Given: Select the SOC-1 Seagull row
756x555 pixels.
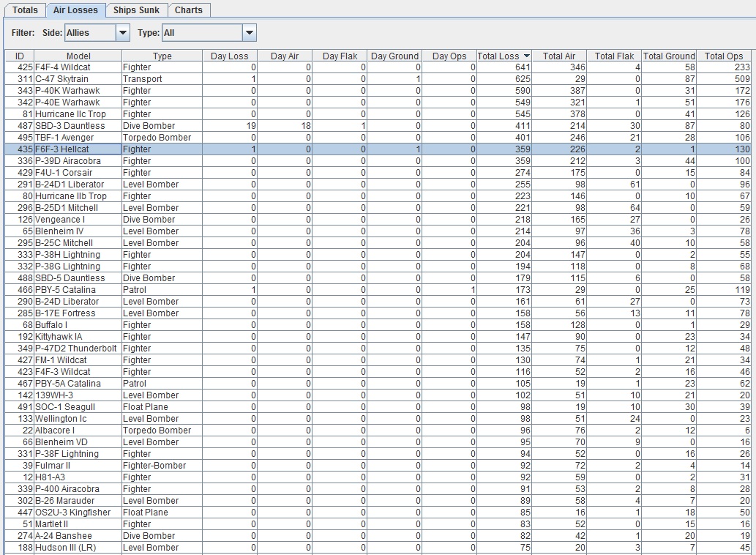Looking at the screenshot, I should pos(378,406).
